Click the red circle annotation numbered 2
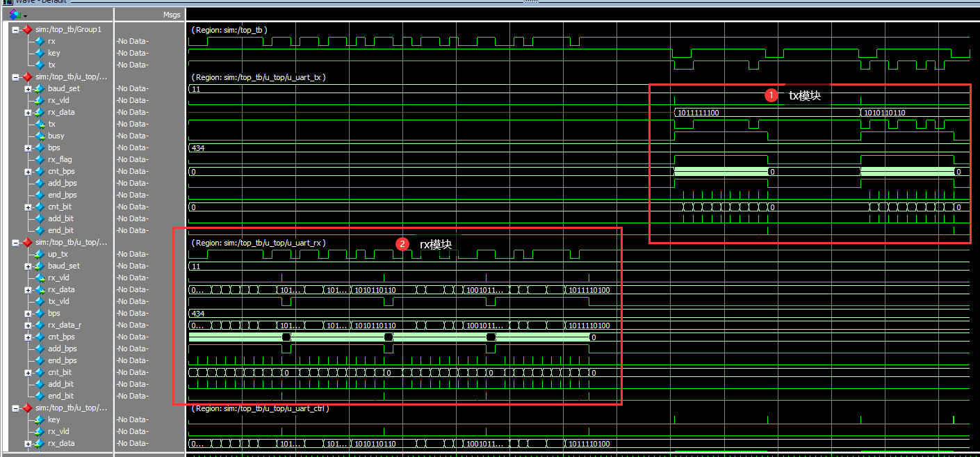Screen dimensions: 980x457 click(x=402, y=244)
